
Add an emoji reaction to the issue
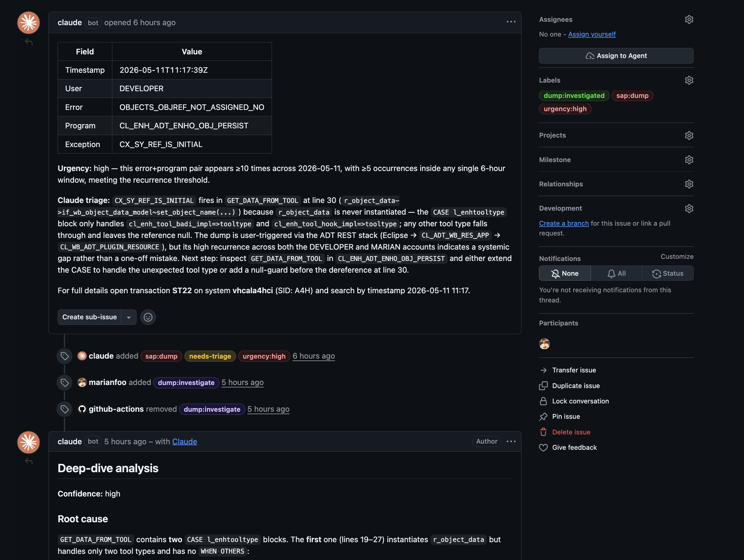point(148,317)
